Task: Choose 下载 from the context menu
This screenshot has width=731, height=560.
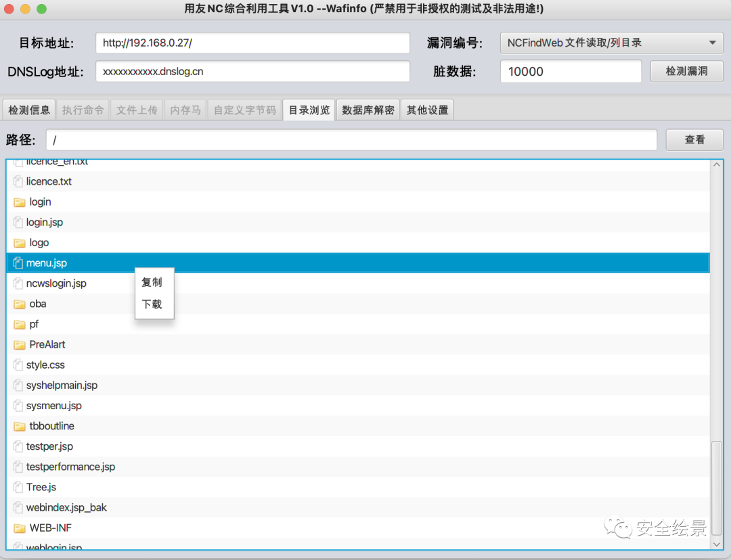Action: [152, 304]
